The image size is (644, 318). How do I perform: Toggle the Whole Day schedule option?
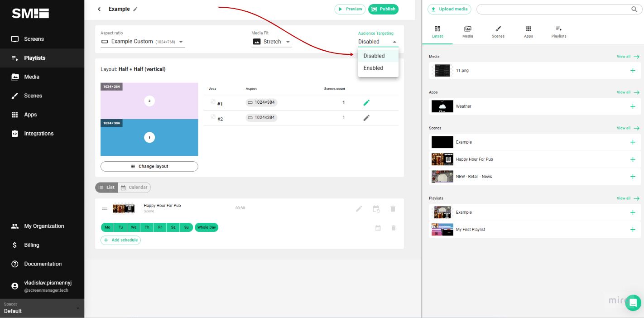coord(207,227)
